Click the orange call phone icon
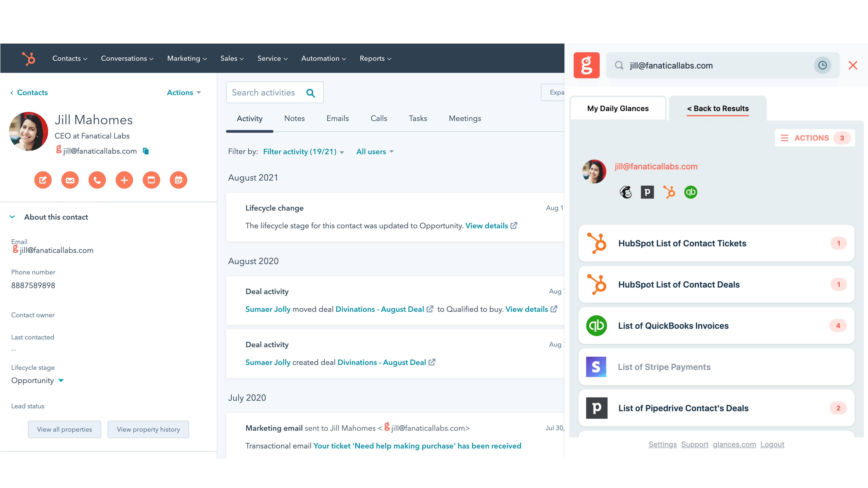Screen dimensions: 868x488 [x=97, y=180]
